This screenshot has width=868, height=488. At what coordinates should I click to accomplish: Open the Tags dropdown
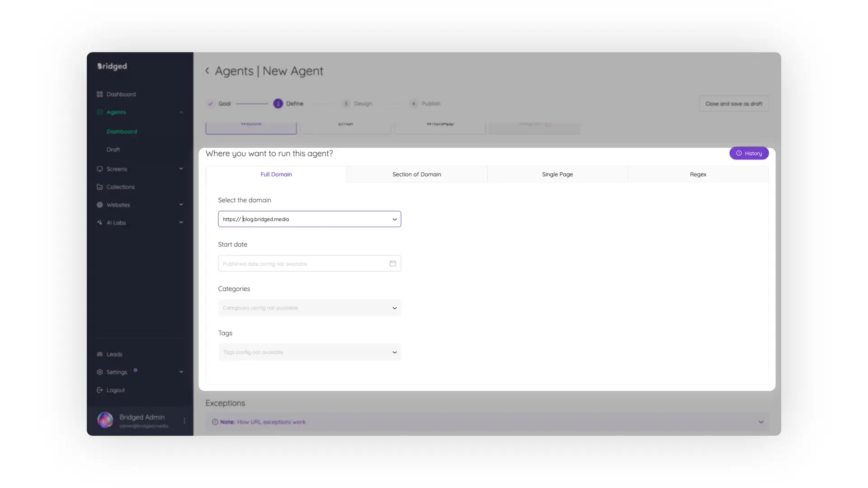pos(394,352)
